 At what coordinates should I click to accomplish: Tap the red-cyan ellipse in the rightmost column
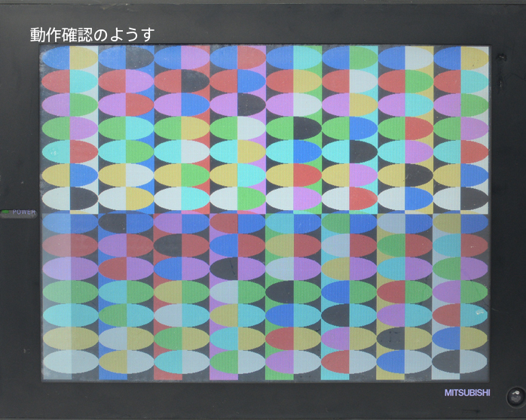click(460, 81)
